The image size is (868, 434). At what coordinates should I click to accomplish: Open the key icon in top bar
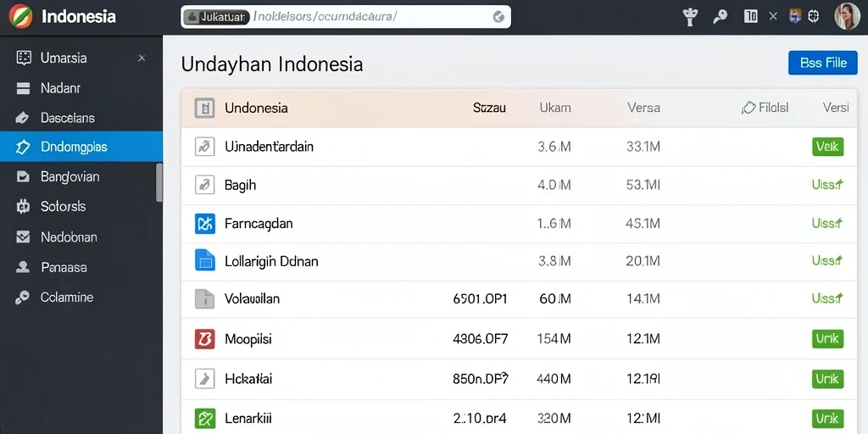pos(721,17)
